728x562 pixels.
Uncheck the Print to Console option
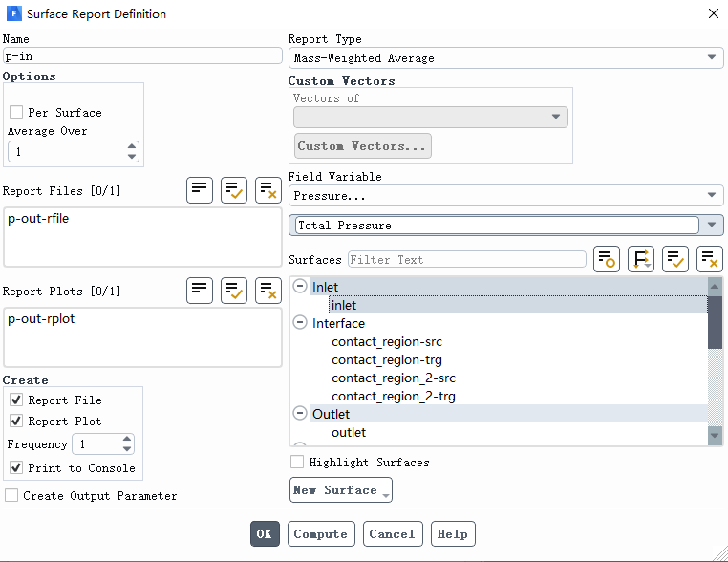[x=16, y=467]
